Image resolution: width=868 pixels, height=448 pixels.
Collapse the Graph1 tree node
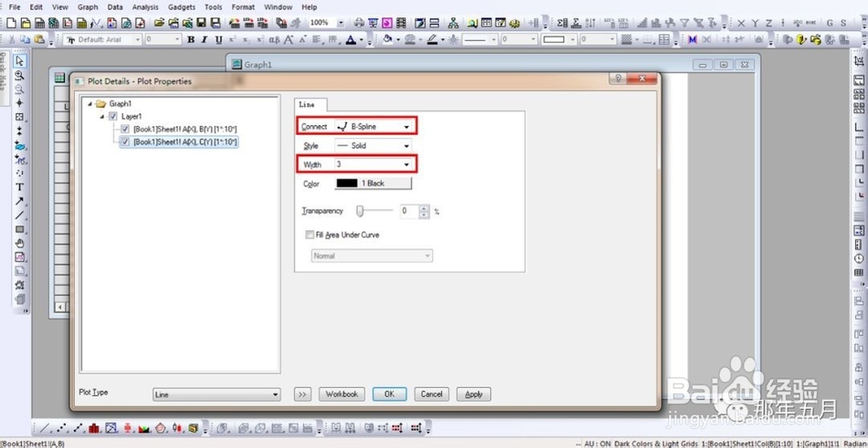90,103
